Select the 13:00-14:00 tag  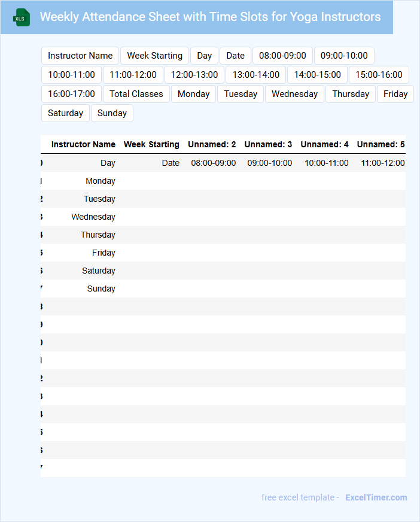[x=256, y=75]
